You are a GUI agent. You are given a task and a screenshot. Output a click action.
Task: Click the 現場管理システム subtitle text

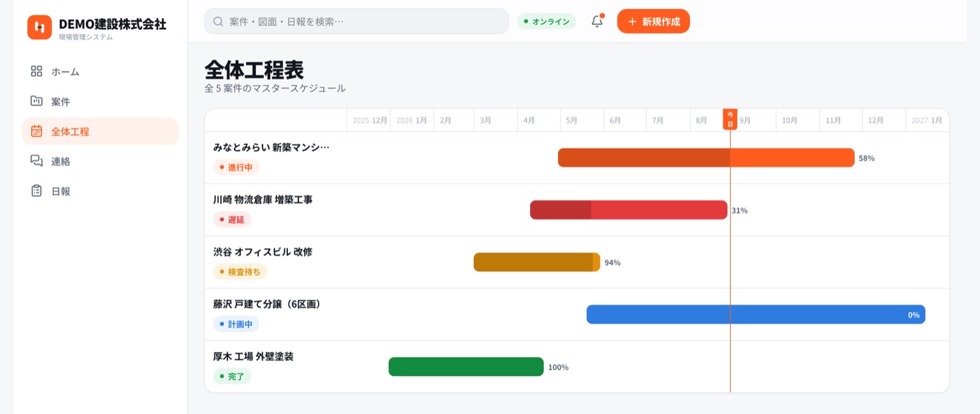(86, 37)
